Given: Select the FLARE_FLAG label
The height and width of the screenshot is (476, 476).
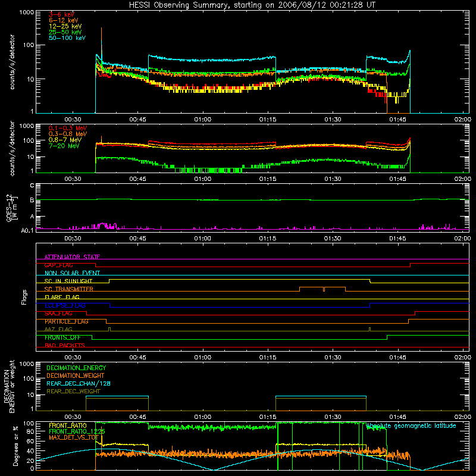Looking at the screenshot, I should [x=62, y=297].
